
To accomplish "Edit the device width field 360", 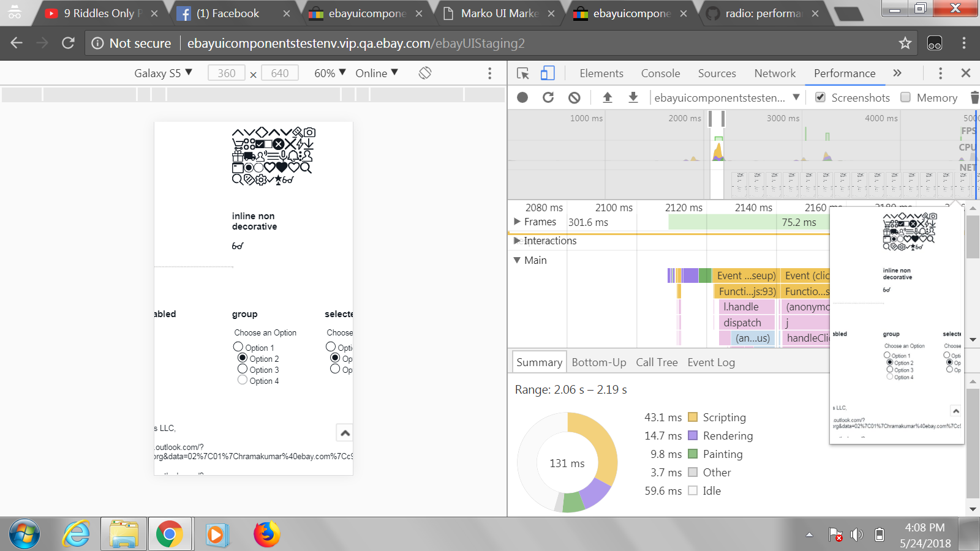I will [227, 73].
